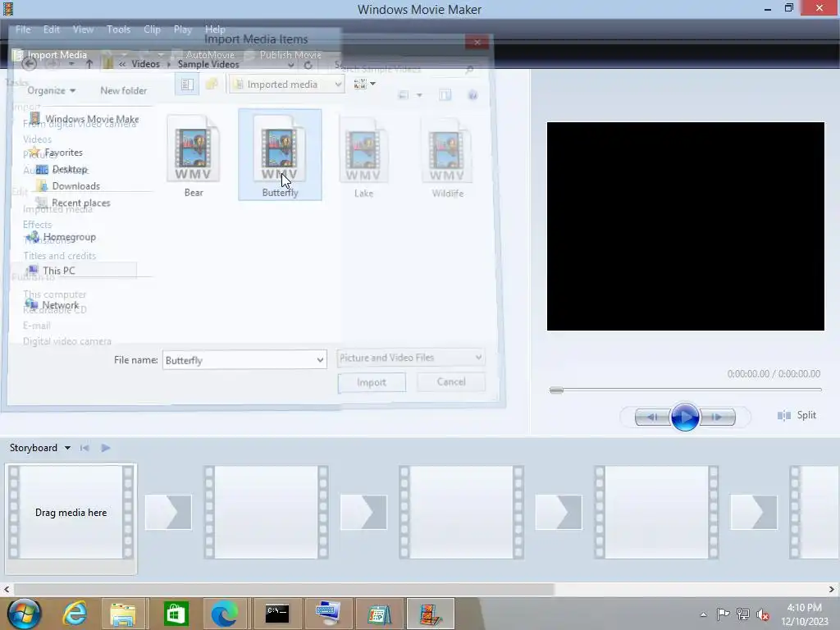Select Recent places in navigation pane
Image resolution: width=840 pixels, height=630 pixels.
(x=80, y=203)
